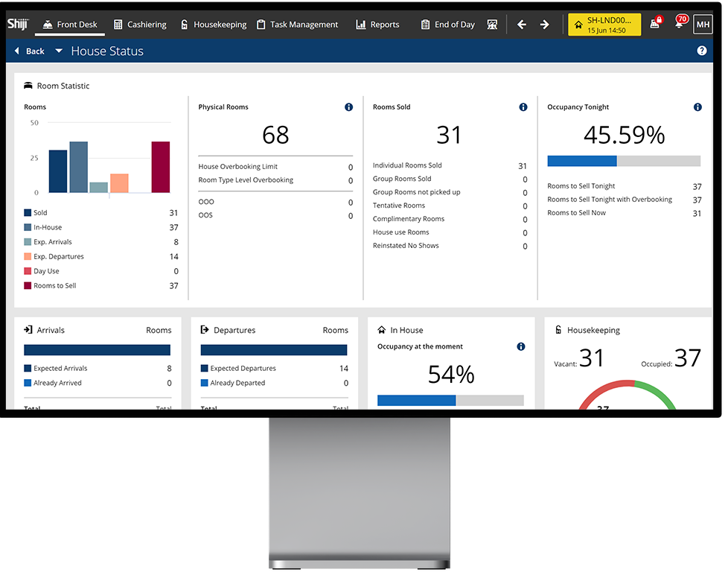Open help with the question mark button
The height and width of the screenshot is (572, 728).
click(x=701, y=51)
